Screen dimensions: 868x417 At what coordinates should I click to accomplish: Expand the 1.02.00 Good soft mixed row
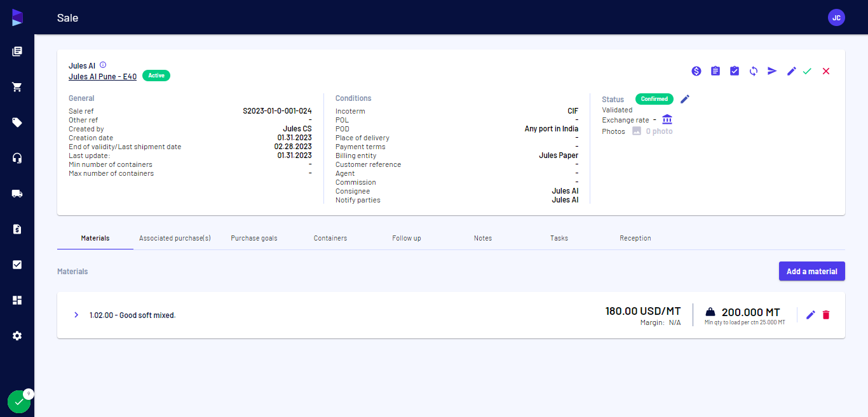pos(76,315)
